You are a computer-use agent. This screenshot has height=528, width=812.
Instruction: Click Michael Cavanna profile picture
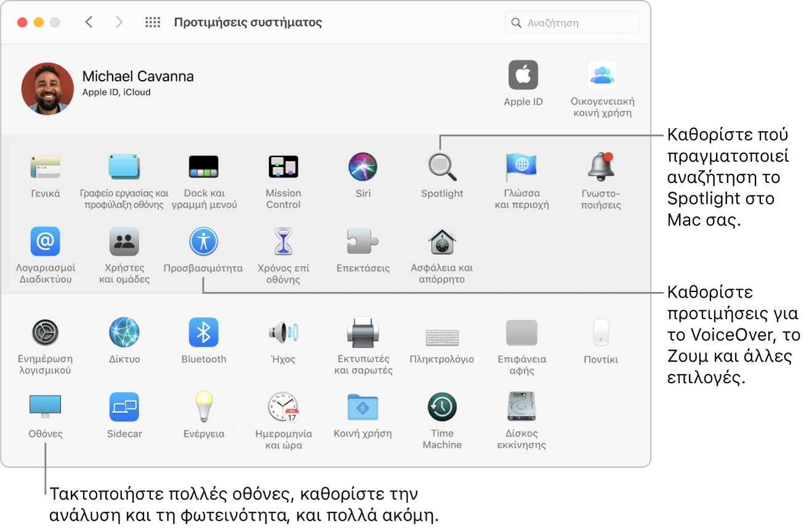[47, 89]
